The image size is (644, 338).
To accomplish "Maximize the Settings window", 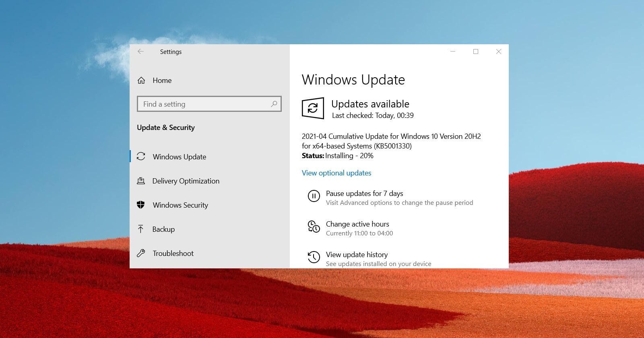I will pyautogui.click(x=476, y=52).
